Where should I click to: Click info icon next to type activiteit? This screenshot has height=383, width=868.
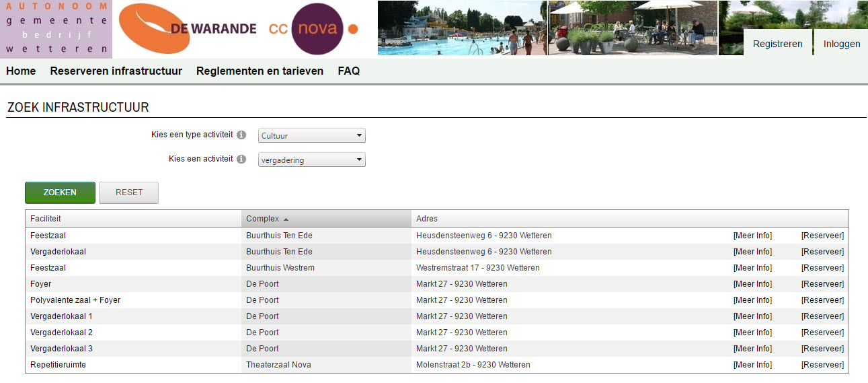pos(242,135)
